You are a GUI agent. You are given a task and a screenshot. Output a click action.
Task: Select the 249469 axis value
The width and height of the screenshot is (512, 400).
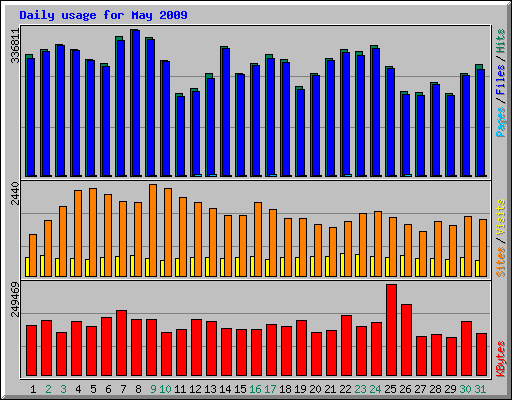coord(15,299)
